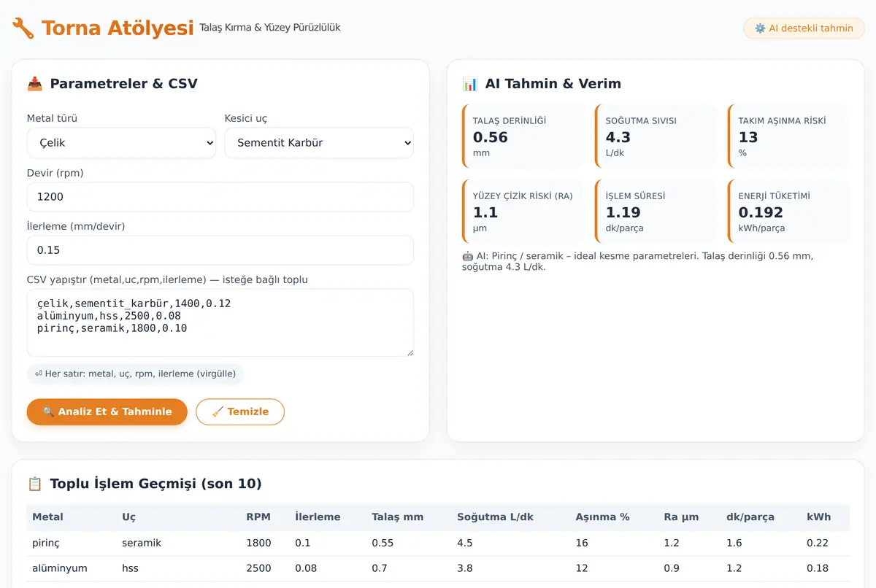Click inside the CSV yapıştır textarea
The image size is (876, 588).
[220, 322]
